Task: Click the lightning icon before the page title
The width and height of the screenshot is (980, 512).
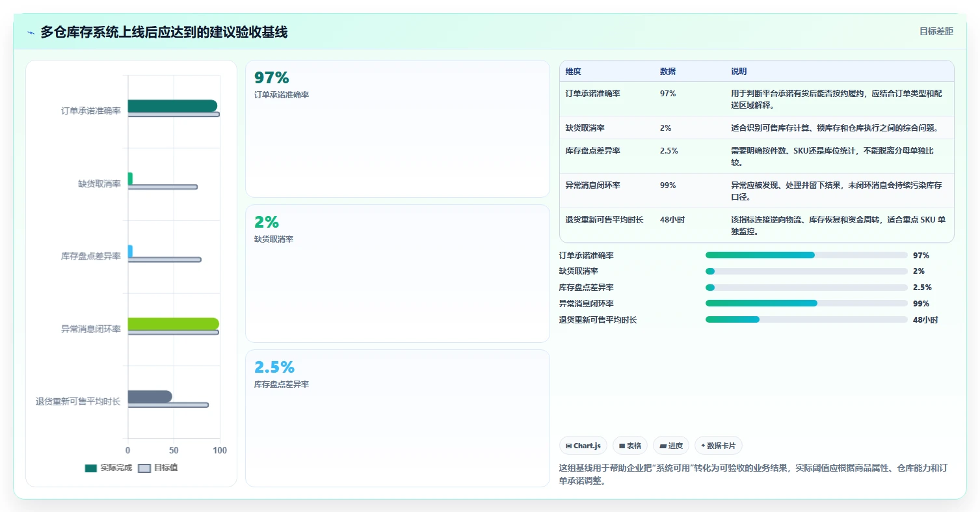Action: [31, 33]
